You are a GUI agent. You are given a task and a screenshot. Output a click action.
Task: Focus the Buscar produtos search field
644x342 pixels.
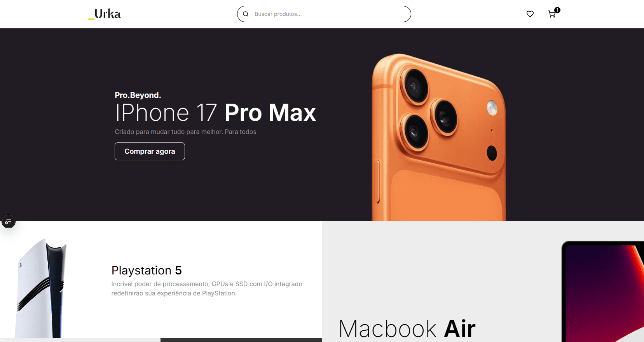(324, 14)
